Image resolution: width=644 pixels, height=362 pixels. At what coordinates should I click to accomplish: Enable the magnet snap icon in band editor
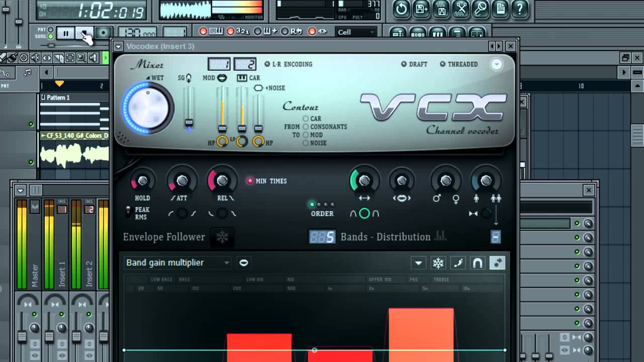click(478, 262)
